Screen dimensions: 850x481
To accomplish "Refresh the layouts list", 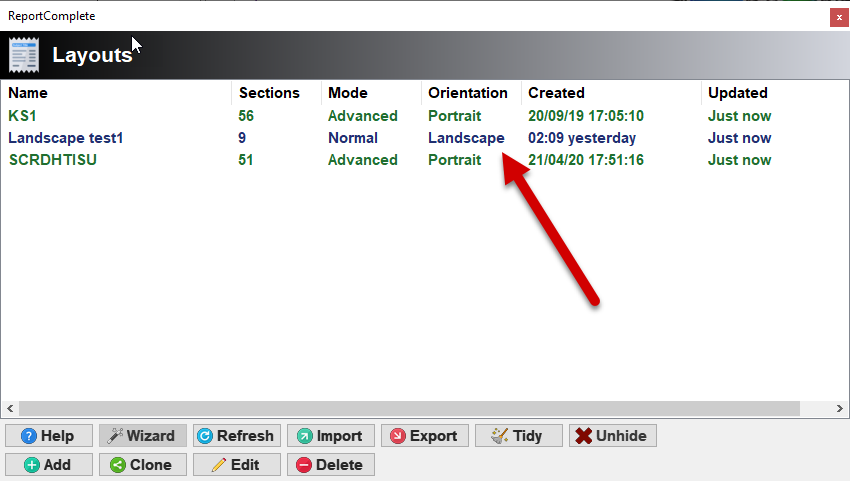I will pyautogui.click(x=237, y=435).
